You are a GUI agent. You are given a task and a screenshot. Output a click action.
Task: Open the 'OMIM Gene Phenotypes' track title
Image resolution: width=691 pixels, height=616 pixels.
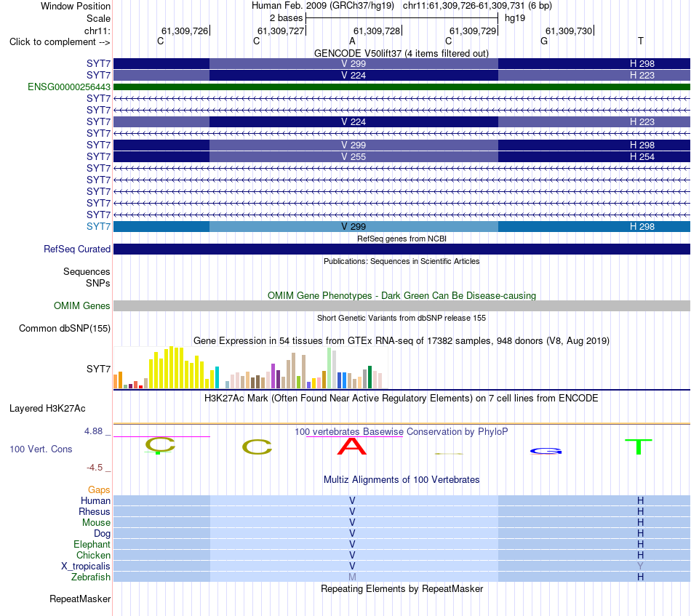(402, 296)
